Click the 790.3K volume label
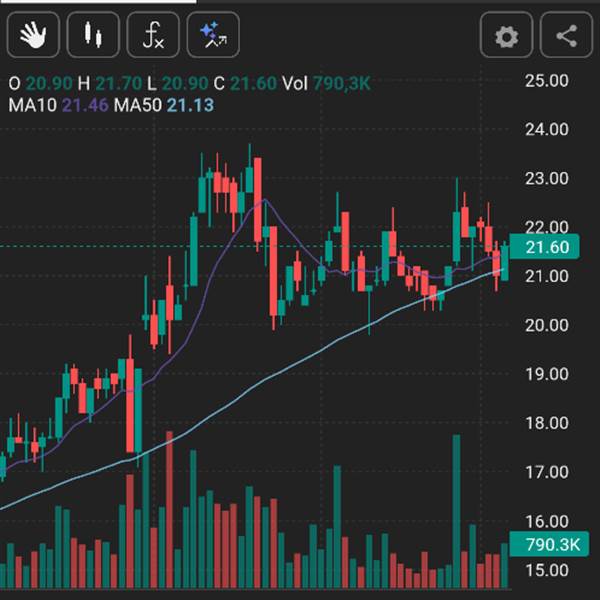Viewport: 600px width, 600px height. [549, 544]
